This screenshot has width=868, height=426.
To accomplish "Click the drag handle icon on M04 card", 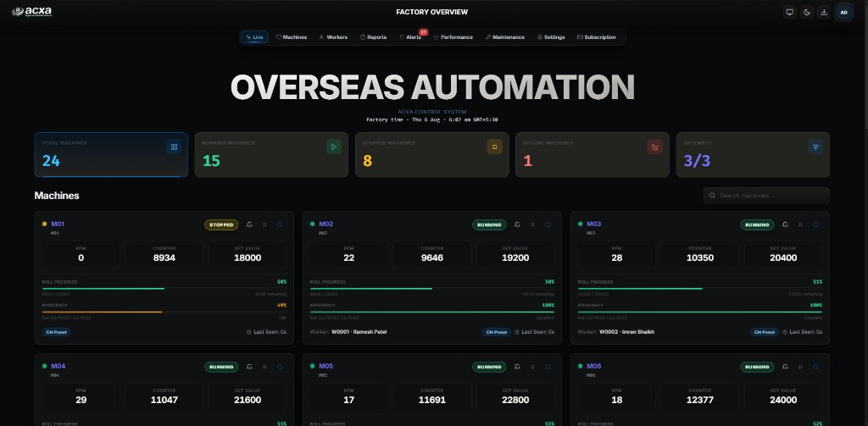I will click(264, 367).
